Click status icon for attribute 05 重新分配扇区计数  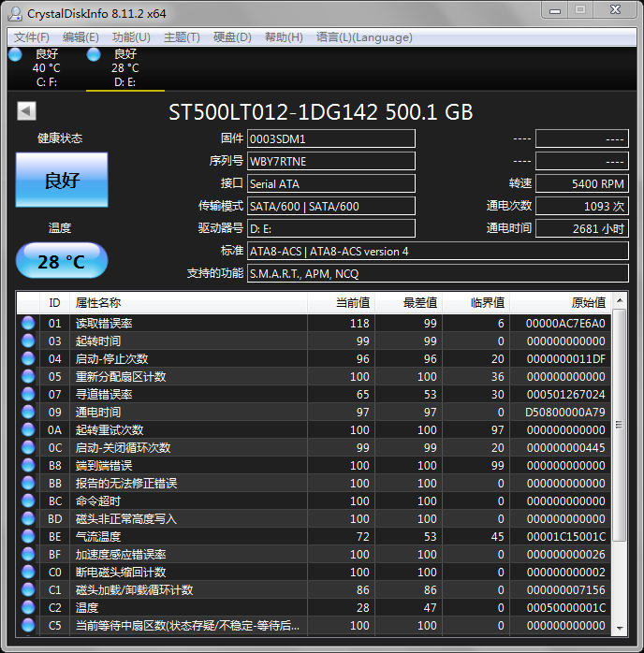pos(28,376)
